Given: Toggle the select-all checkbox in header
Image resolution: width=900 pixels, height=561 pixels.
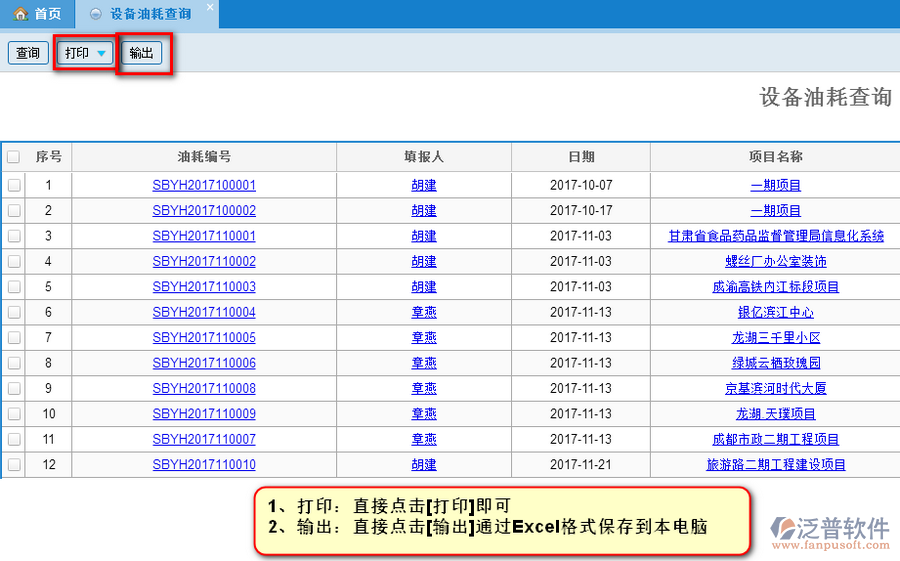Looking at the screenshot, I should click(x=13, y=157).
